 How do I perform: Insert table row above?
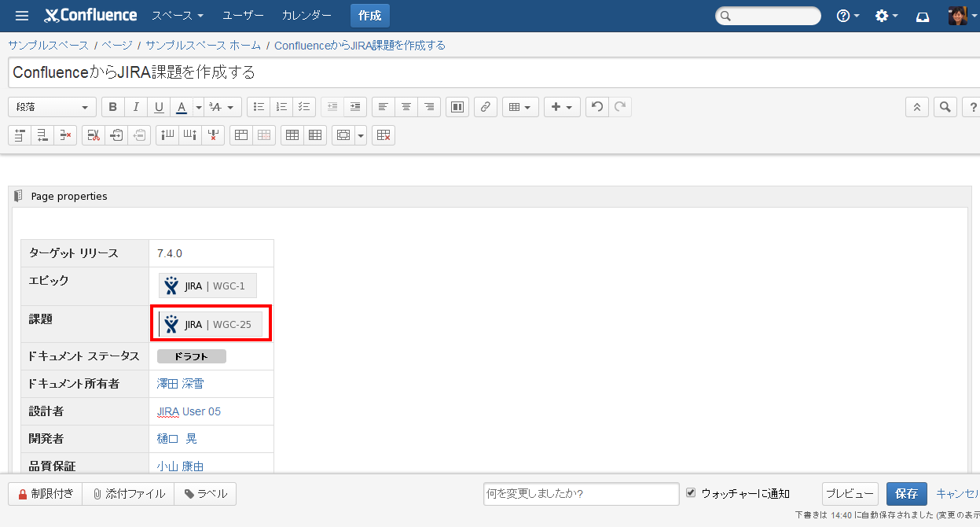point(20,135)
